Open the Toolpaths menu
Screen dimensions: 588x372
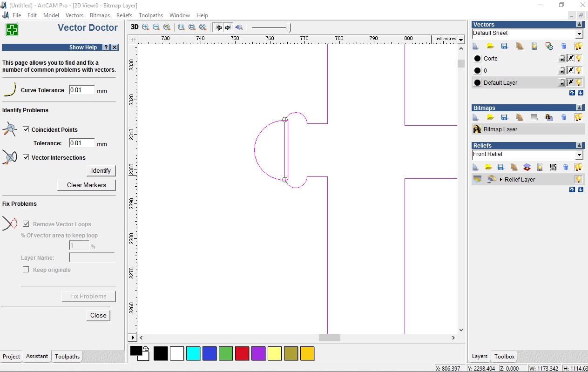coord(150,15)
